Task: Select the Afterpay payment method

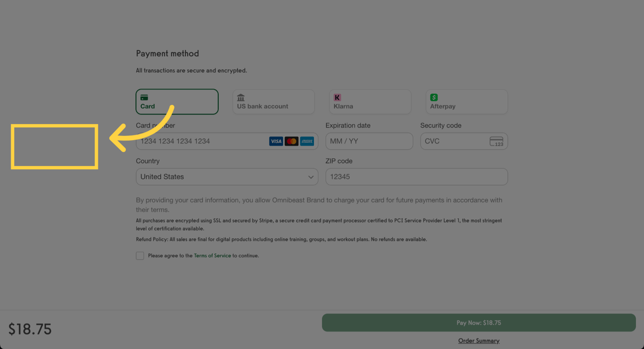Action: [466, 101]
